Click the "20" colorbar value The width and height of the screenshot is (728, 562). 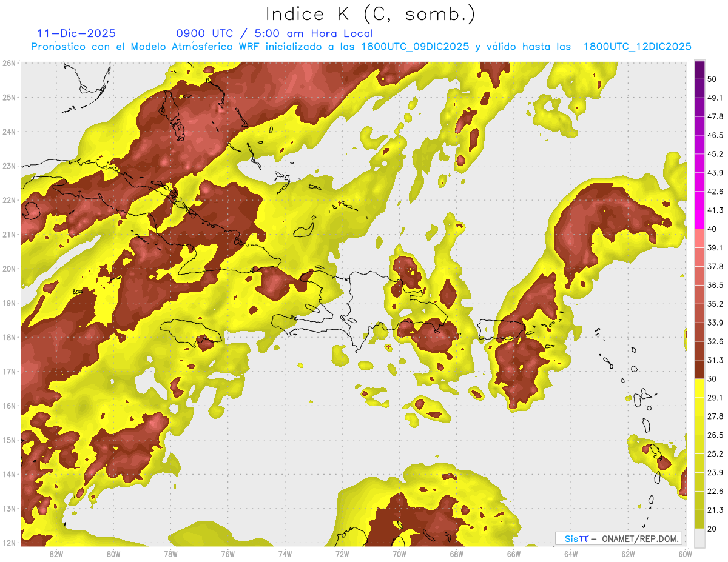[x=712, y=529]
